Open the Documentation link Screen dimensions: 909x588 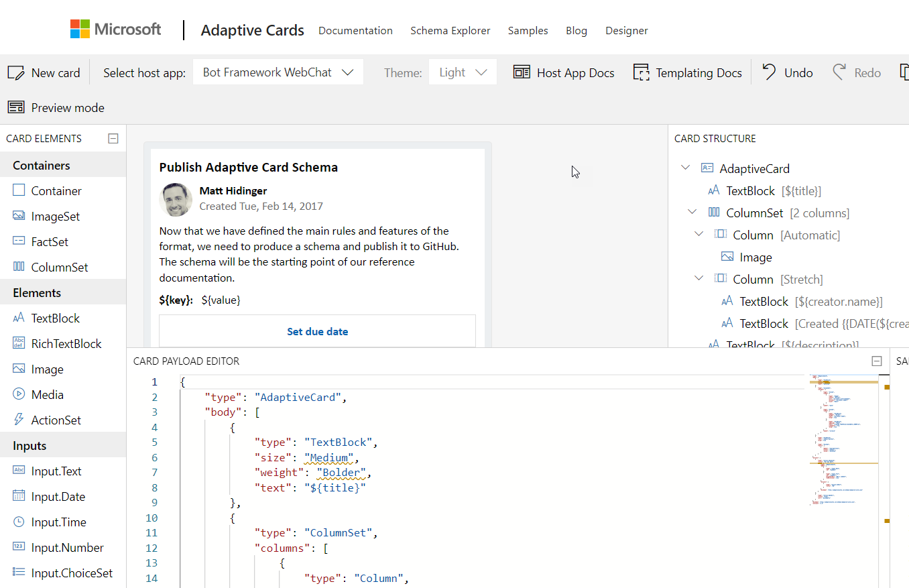355,31
